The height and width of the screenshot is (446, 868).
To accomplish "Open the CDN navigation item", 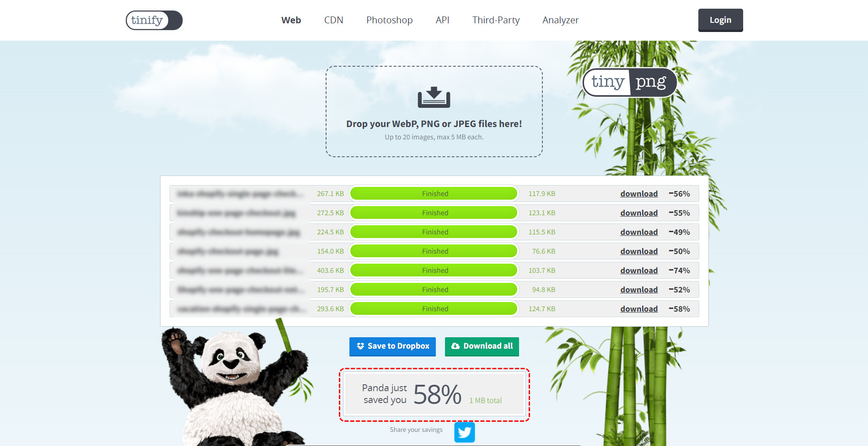I will point(333,20).
